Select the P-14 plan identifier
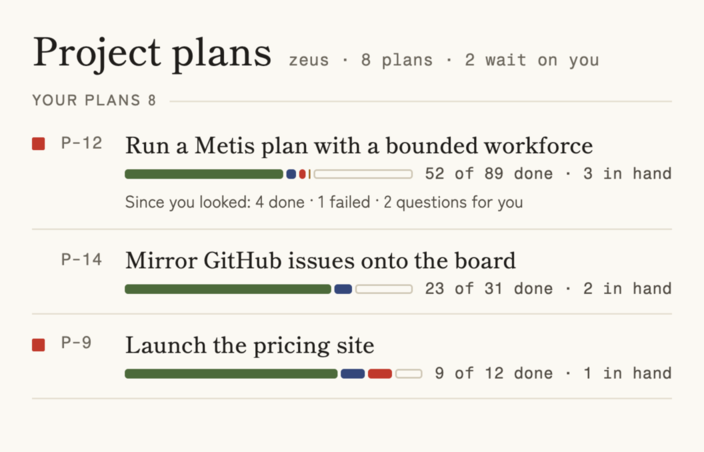The image size is (704, 452). tap(81, 259)
